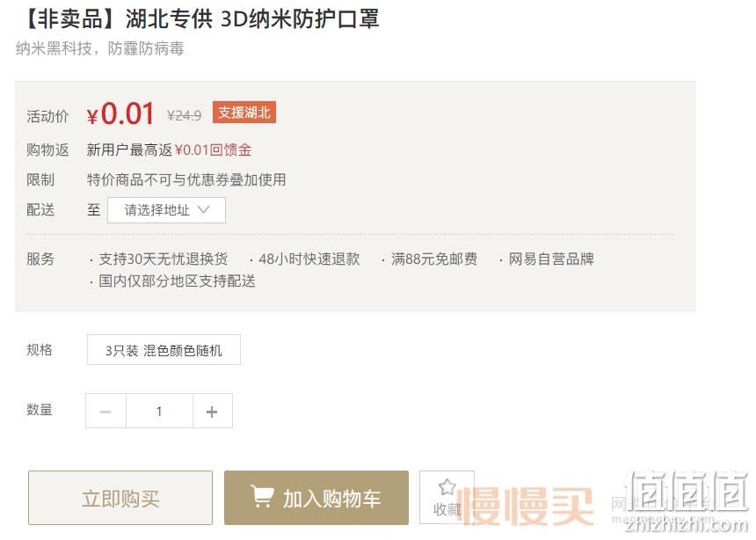The width and height of the screenshot is (756, 540).
Task: Select the 3只装 混色颜色随机 spec option
Action: (x=164, y=350)
